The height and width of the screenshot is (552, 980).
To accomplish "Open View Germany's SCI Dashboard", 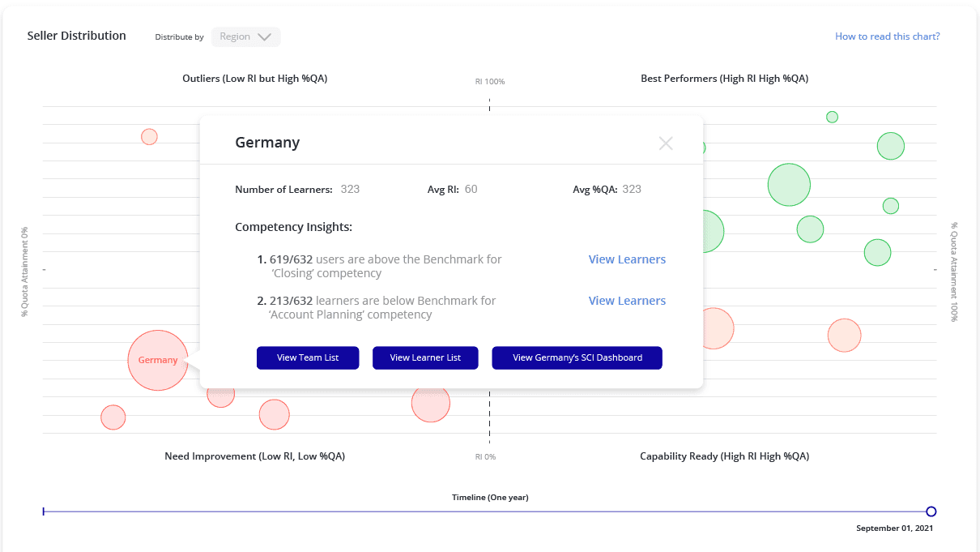I will click(x=577, y=357).
